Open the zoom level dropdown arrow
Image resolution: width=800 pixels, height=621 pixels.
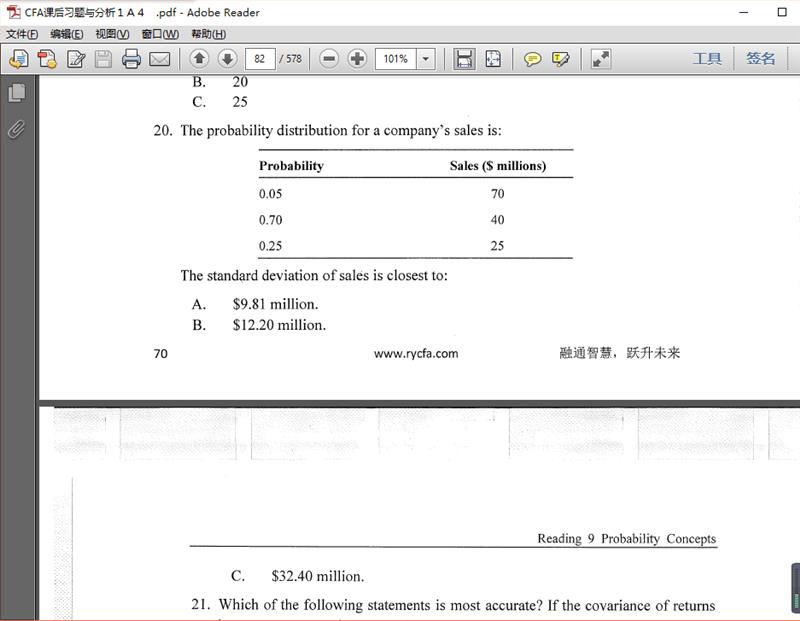[x=426, y=59]
